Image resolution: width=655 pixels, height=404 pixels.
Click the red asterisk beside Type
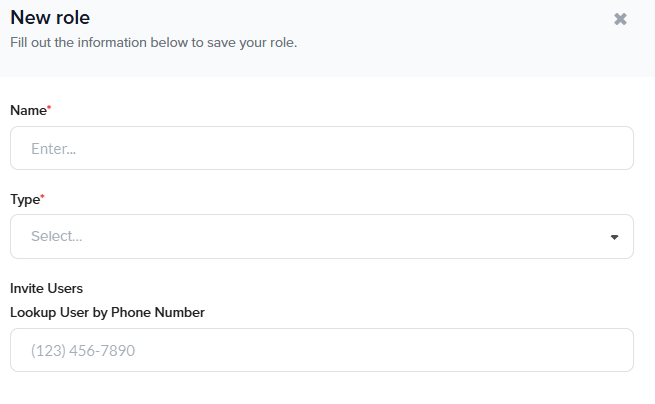(42, 196)
